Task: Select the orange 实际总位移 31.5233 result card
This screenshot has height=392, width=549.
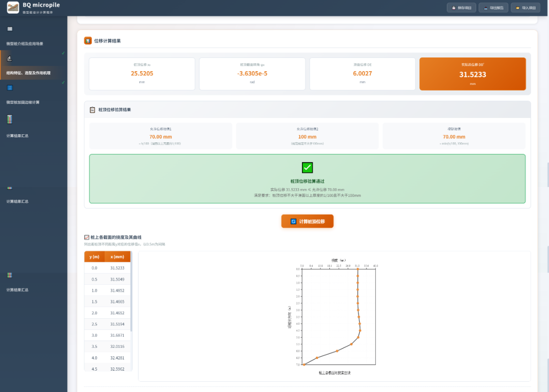Action: click(x=472, y=74)
